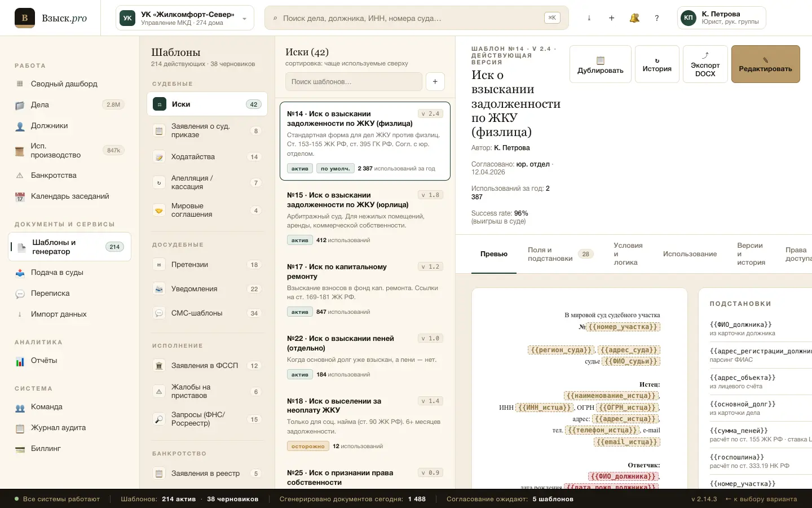Open the Команда section

70,406
